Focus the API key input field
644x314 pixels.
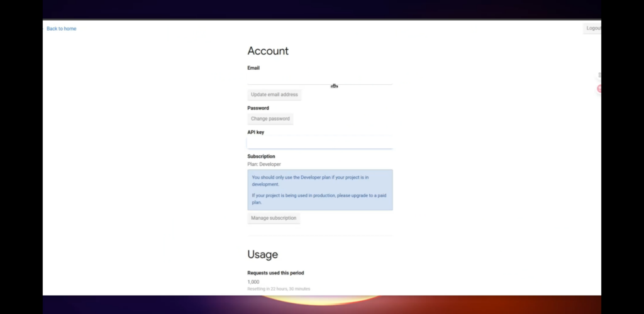(x=319, y=143)
